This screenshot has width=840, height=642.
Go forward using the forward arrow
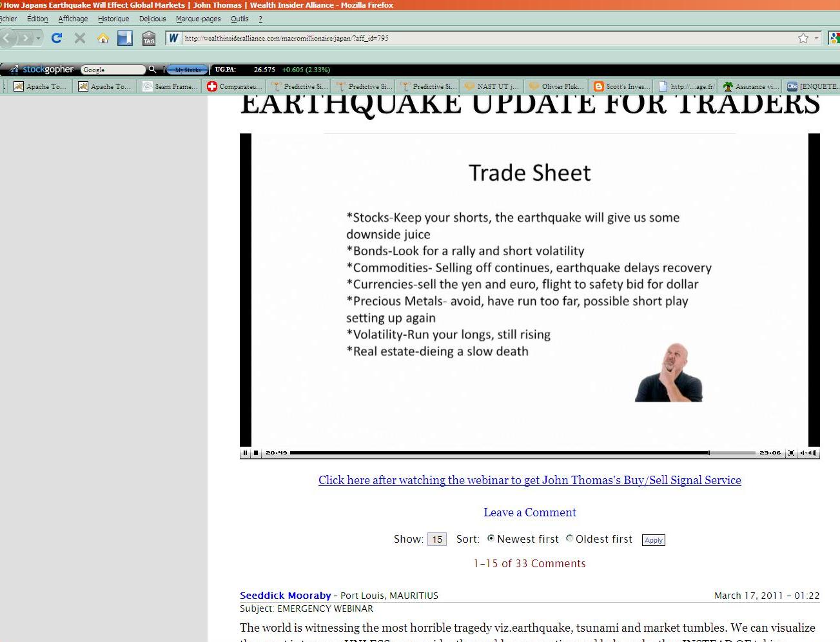point(26,38)
